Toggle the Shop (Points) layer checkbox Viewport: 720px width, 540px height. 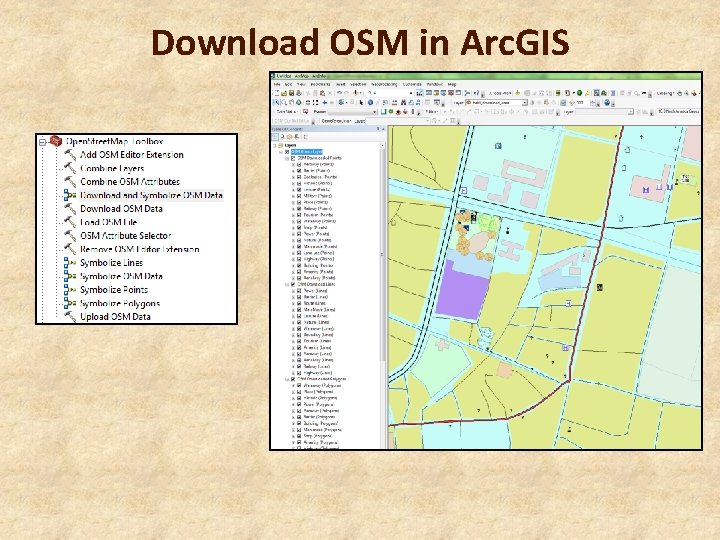[299, 228]
